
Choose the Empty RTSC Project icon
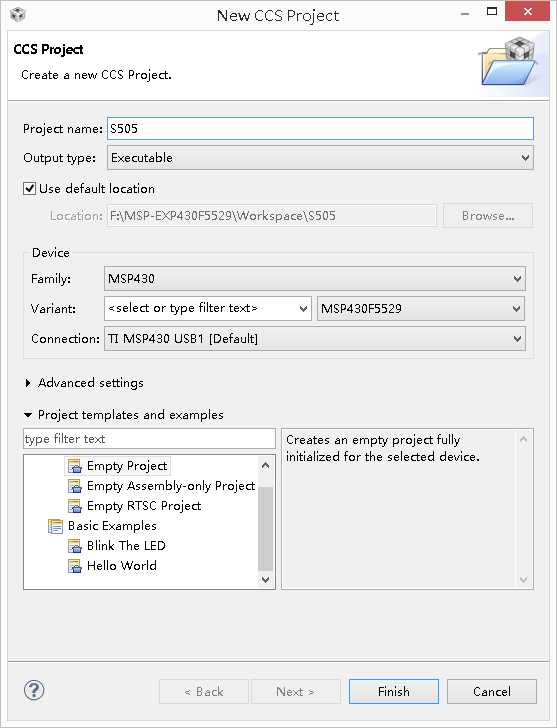(75, 506)
